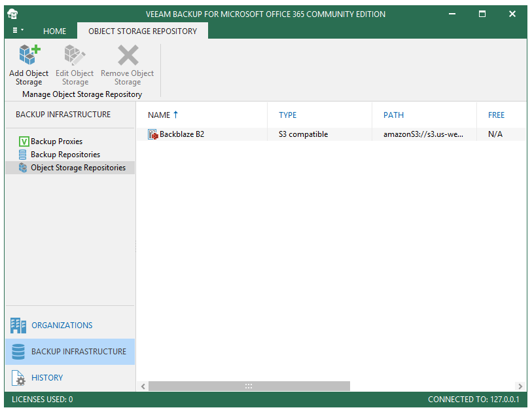Image resolution: width=532 pixels, height=412 pixels.
Task: Click the amazonS3://s3.us-we... path cell
Action: pos(423,134)
